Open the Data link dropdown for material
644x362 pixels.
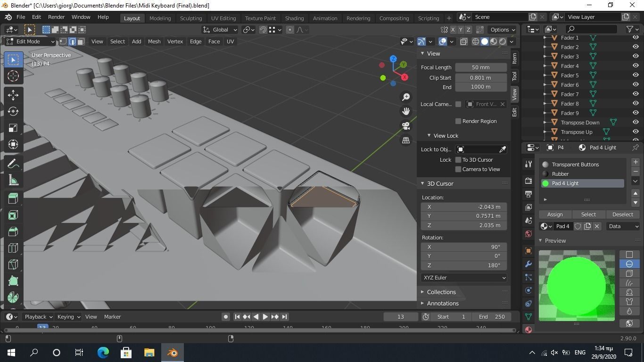point(623,226)
